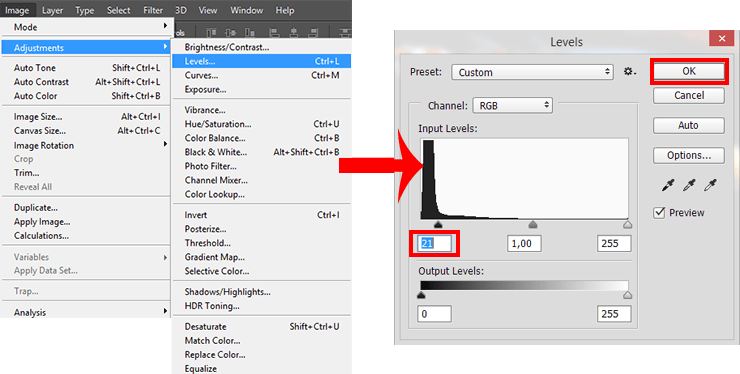Choose Levels... from Adjustments submenu

click(x=261, y=61)
